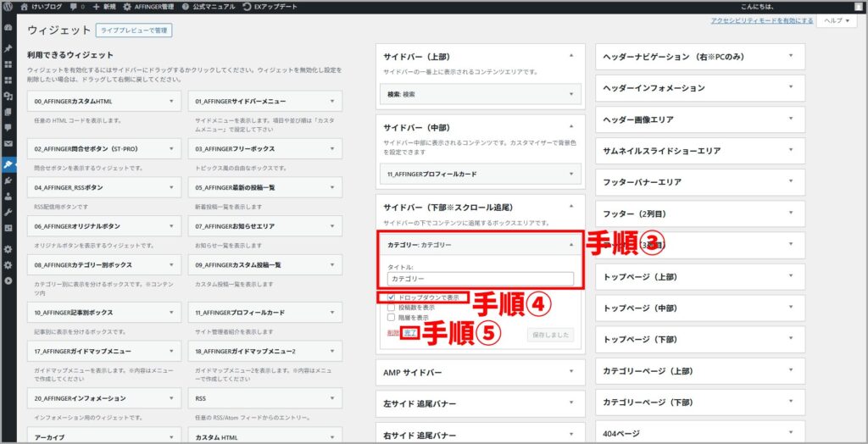Open the ヘルプ dropdown tab
This screenshot has height=444, width=868.
pos(836,20)
